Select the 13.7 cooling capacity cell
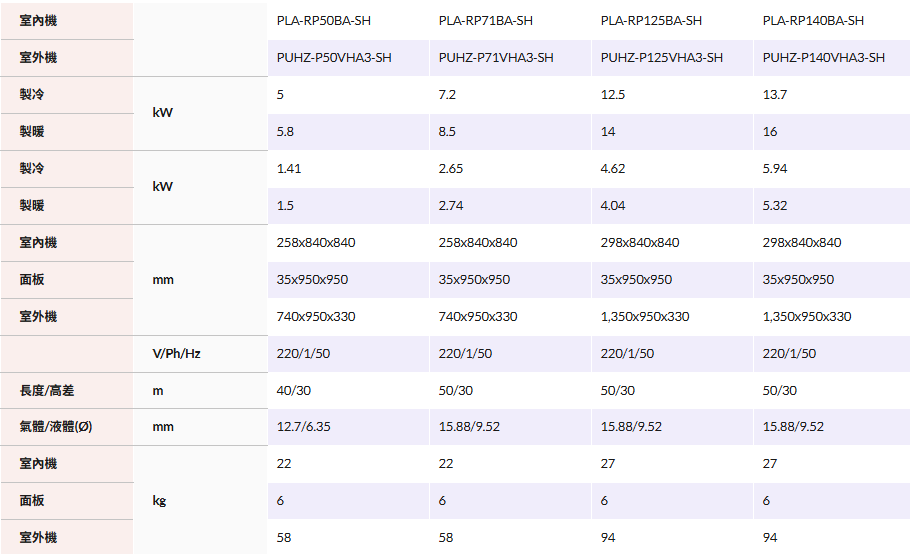 [775, 95]
